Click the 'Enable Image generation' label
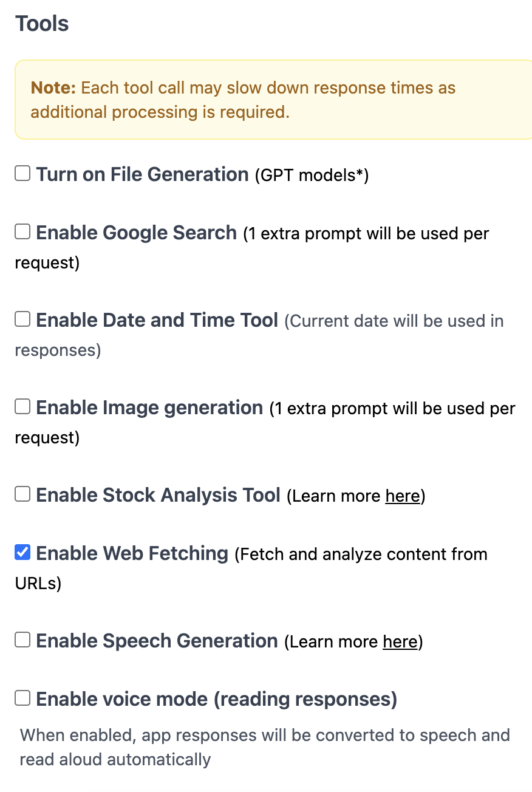 149,407
